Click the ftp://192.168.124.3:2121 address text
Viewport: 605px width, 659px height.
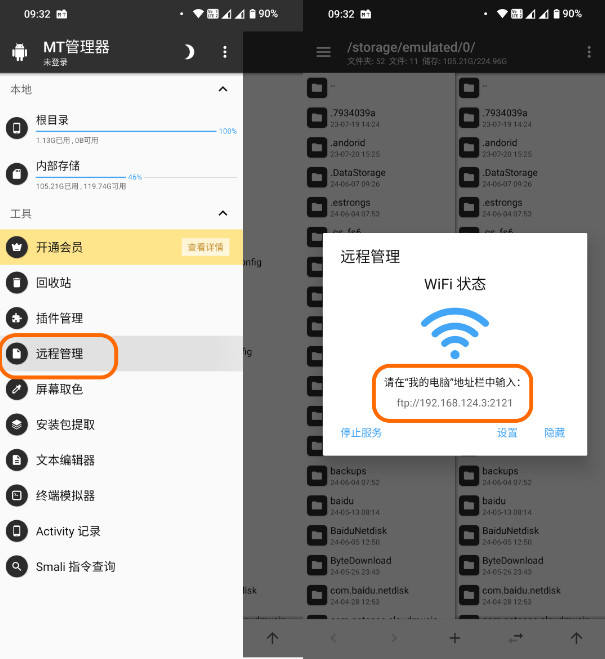455,403
